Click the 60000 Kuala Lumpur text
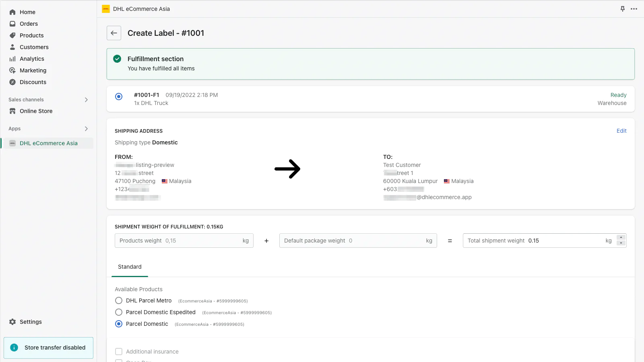Image resolution: width=644 pixels, height=362 pixels. tap(410, 181)
